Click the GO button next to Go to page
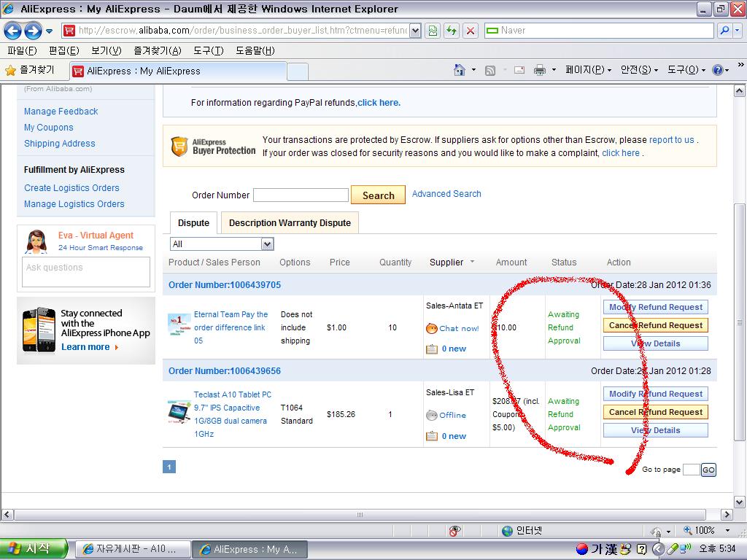This screenshot has height=560, width=747. pos(708,470)
